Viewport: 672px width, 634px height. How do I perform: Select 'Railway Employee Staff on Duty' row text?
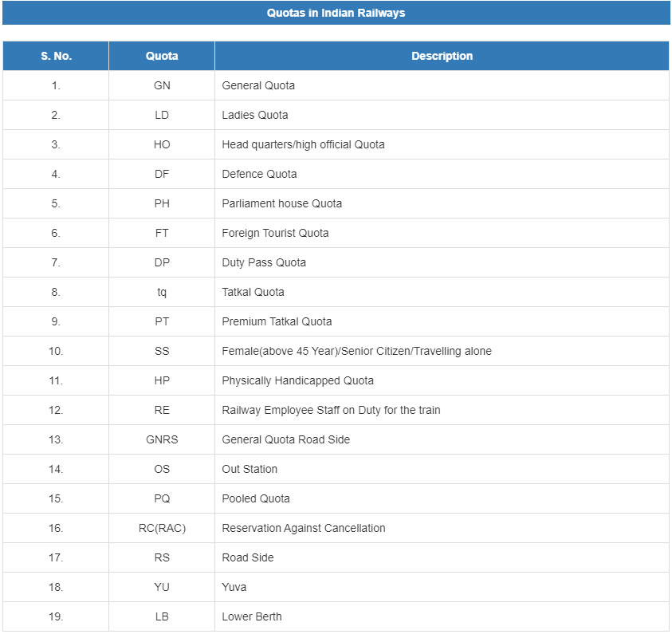331,410
